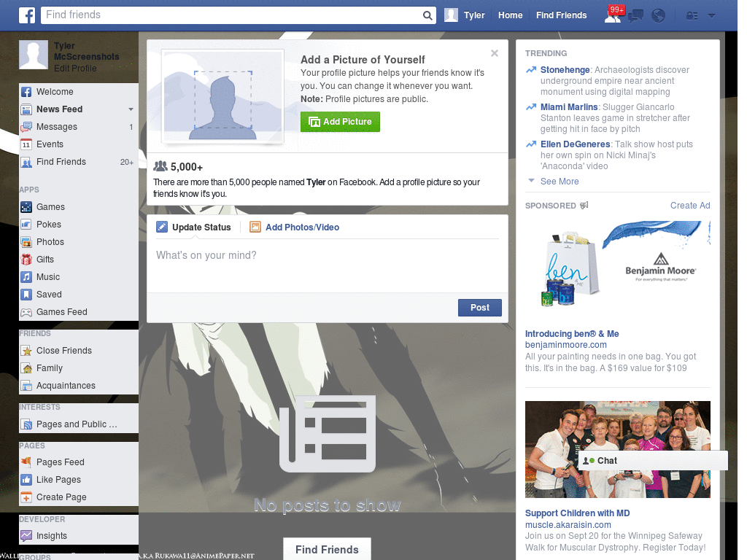747x560 pixels.
Task: Click Tyler profile thumbnail in top bar
Action: 451,15
